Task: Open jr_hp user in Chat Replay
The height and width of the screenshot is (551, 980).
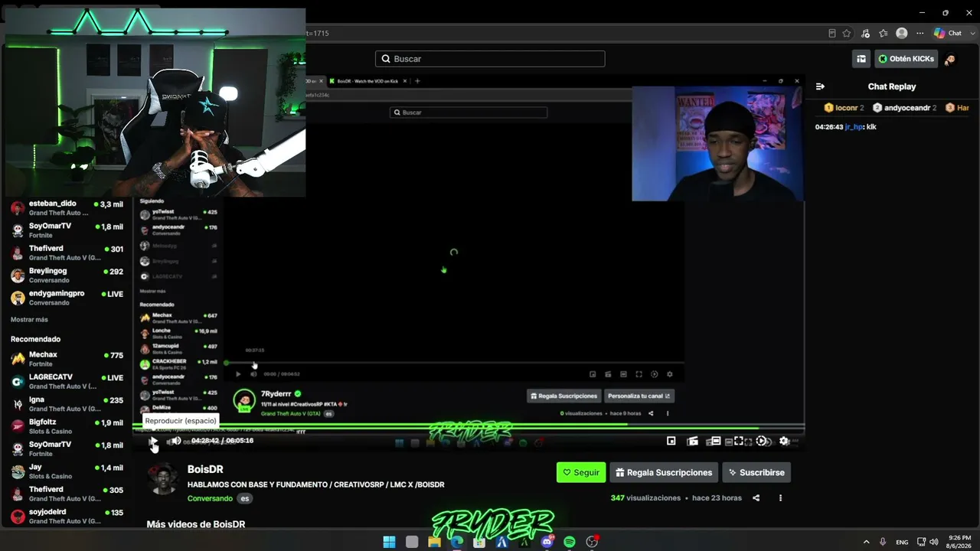Action: pos(854,127)
